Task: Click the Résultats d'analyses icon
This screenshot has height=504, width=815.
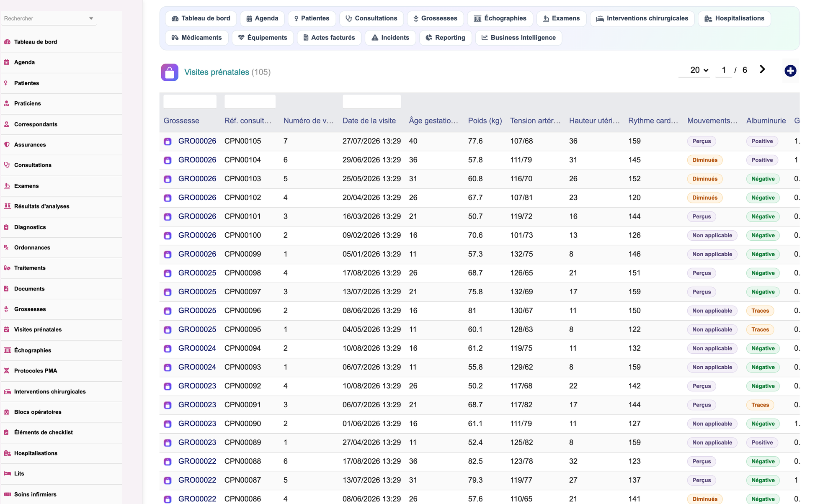Action: [7, 206]
